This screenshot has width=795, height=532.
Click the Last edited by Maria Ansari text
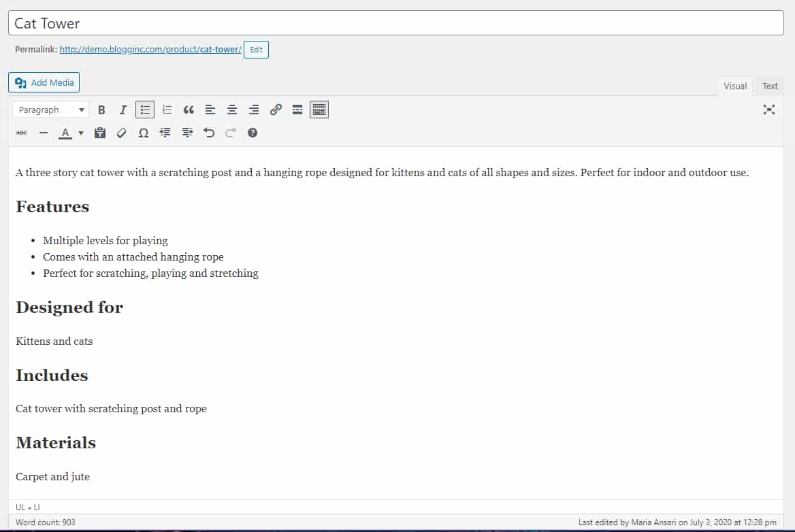coord(677,522)
